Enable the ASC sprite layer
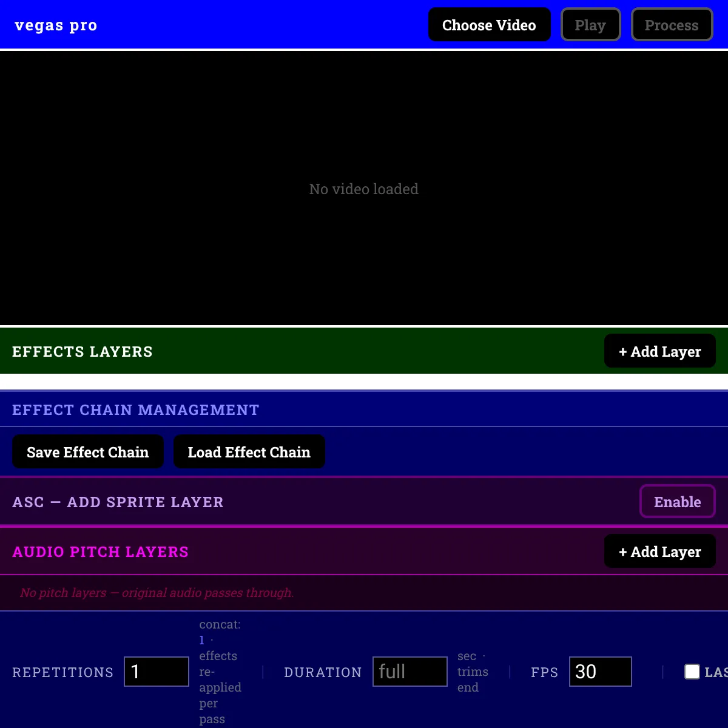The width and height of the screenshot is (728, 728). click(x=677, y=502)
